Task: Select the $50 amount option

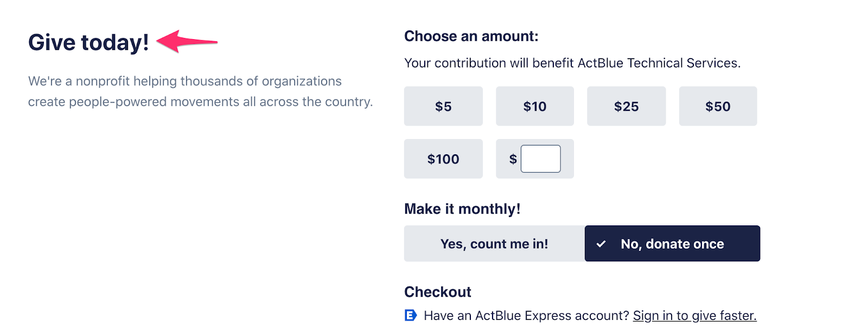Action: [x=718, y=106]
